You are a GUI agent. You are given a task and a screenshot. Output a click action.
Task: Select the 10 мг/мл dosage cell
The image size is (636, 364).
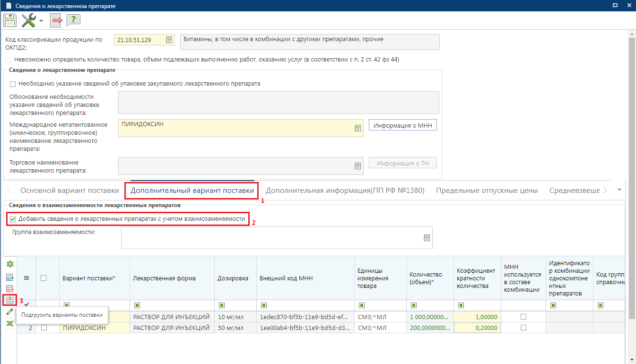point(235,316)
